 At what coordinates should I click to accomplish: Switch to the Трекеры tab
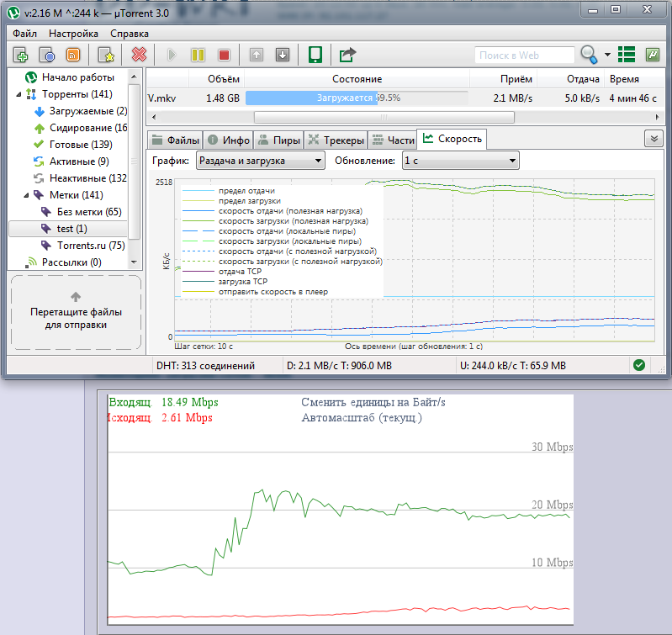[x=336, y=140]
